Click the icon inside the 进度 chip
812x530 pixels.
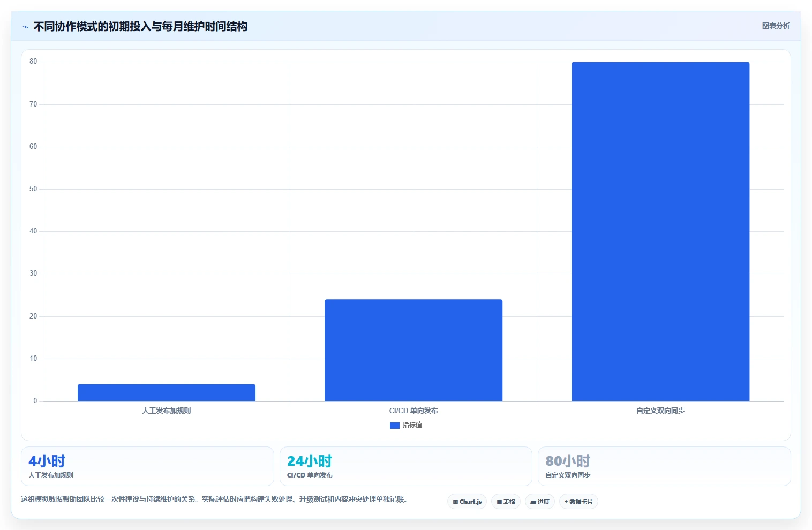pos(533,502)
